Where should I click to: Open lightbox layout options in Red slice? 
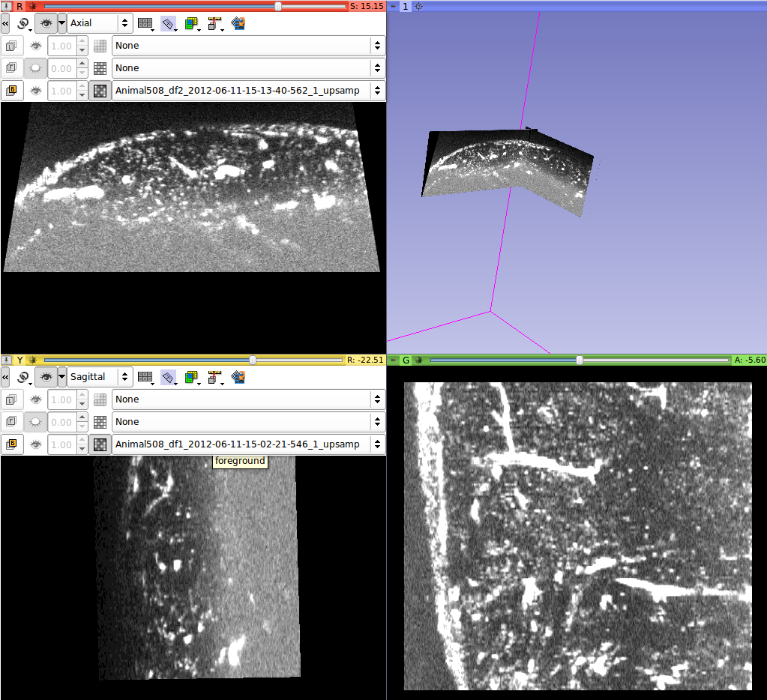[x=146, y=23]
